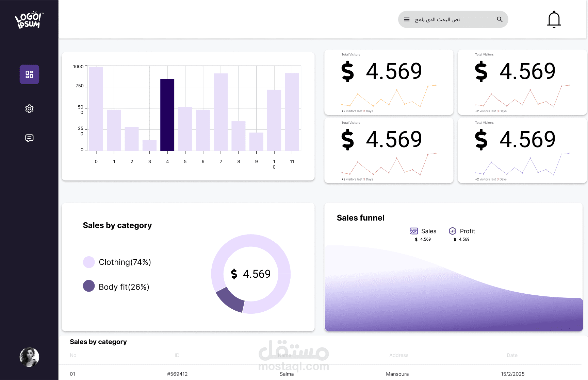Image resolution: width=588 pixels, height=380 pixels.
Task: Open the dashboard grid icon in sidebar
Action: pyautogui.click(x=29, y=74)
